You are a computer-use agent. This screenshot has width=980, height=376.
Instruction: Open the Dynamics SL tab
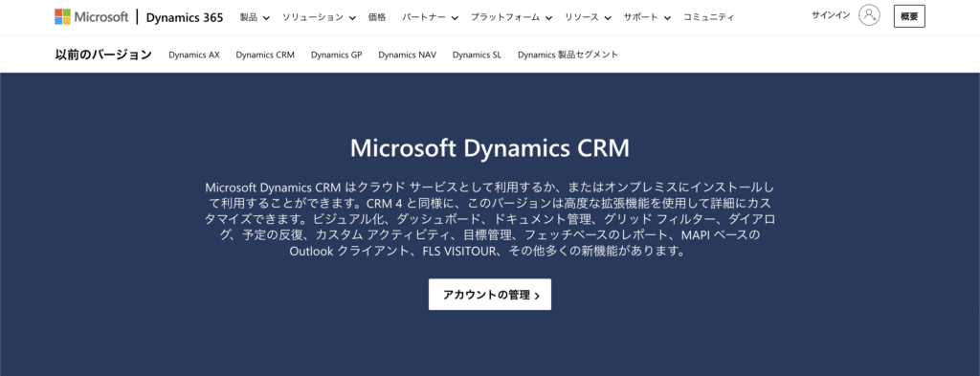click(477, 55)
